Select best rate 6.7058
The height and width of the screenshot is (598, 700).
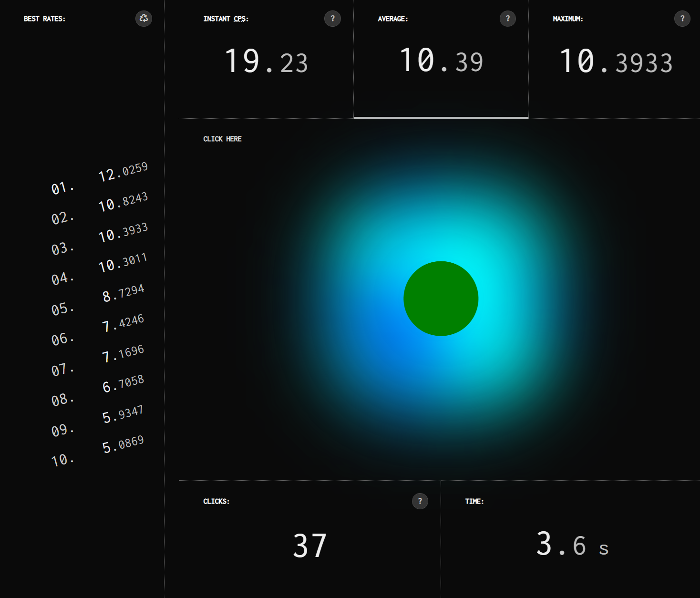pos(123,383)
